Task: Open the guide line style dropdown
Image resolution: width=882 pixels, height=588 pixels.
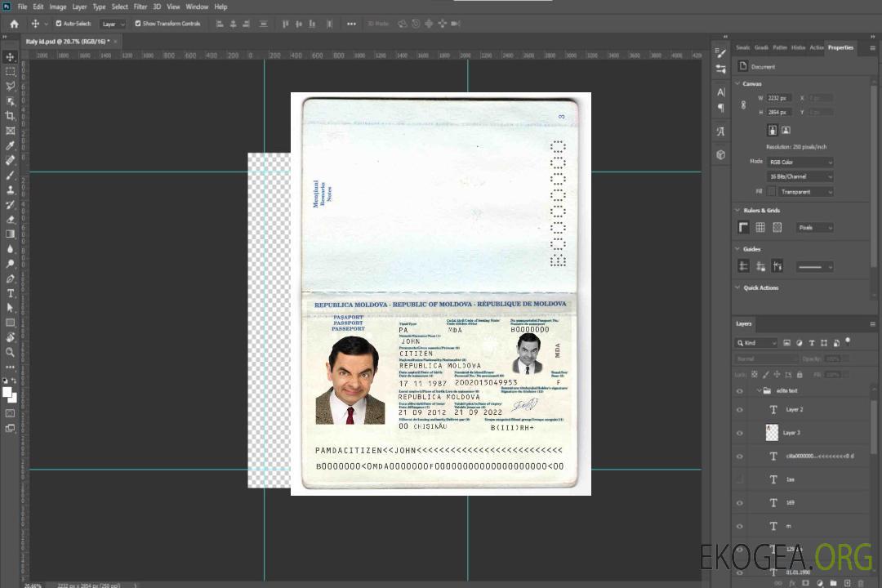Action: tap(814, 267)
